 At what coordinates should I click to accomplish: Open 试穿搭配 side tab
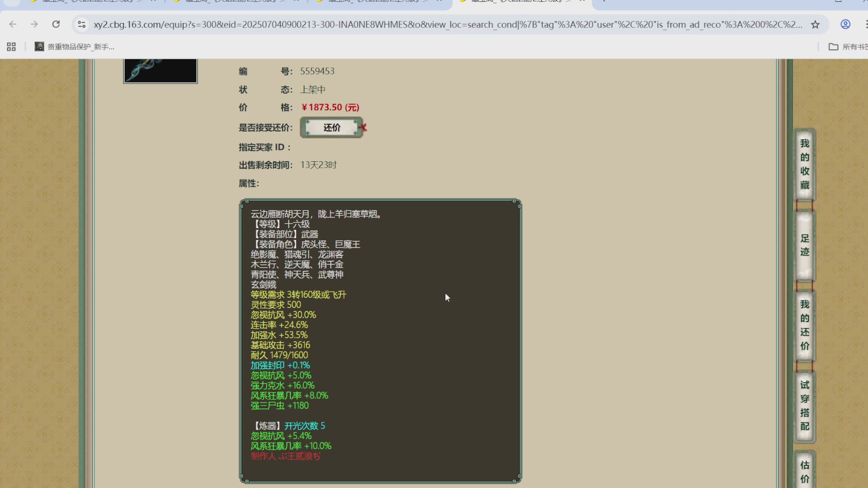(x=805, y=405)
